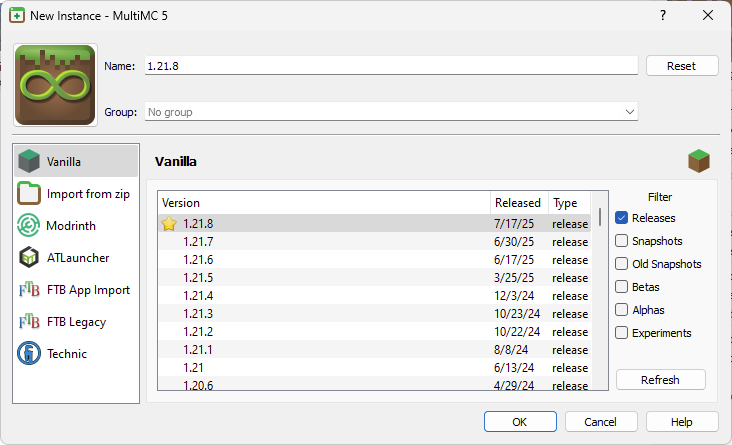This screenshot has height=445, width=732.
Task: Click the star icon beside 1.21.8
Action: coord(169,224)
